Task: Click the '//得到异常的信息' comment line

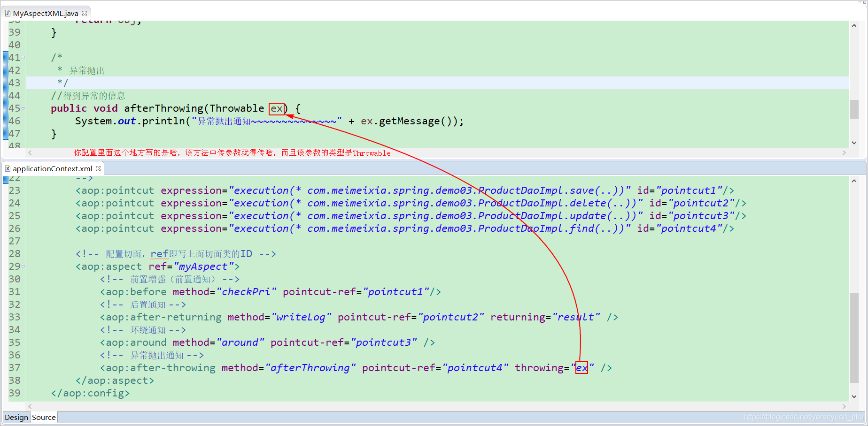Action: tap(88, 96)
